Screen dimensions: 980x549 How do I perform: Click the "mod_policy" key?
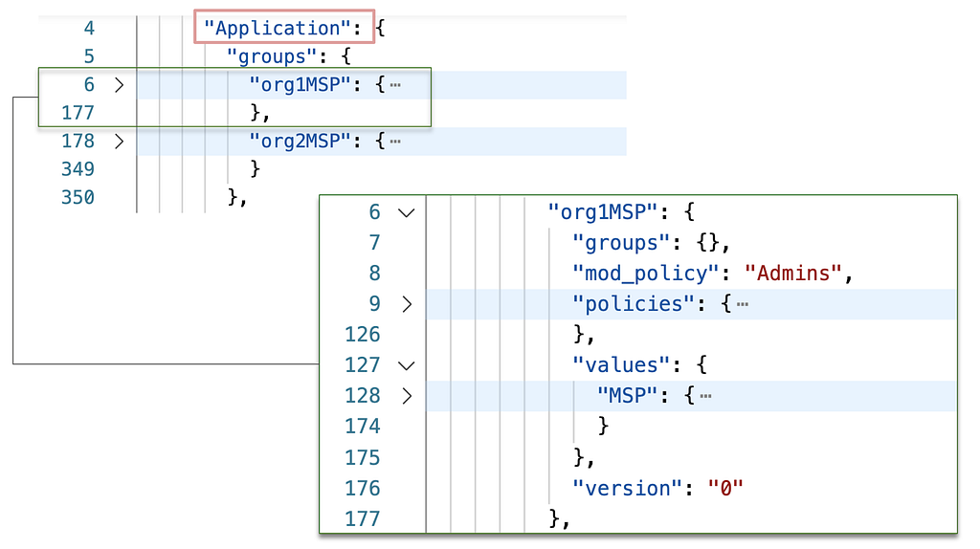click(645, 274)
